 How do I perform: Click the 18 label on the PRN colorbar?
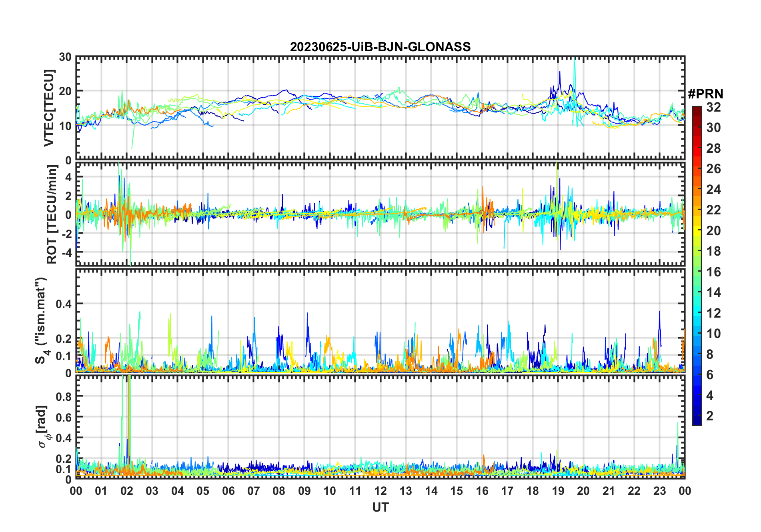(713, 251)
